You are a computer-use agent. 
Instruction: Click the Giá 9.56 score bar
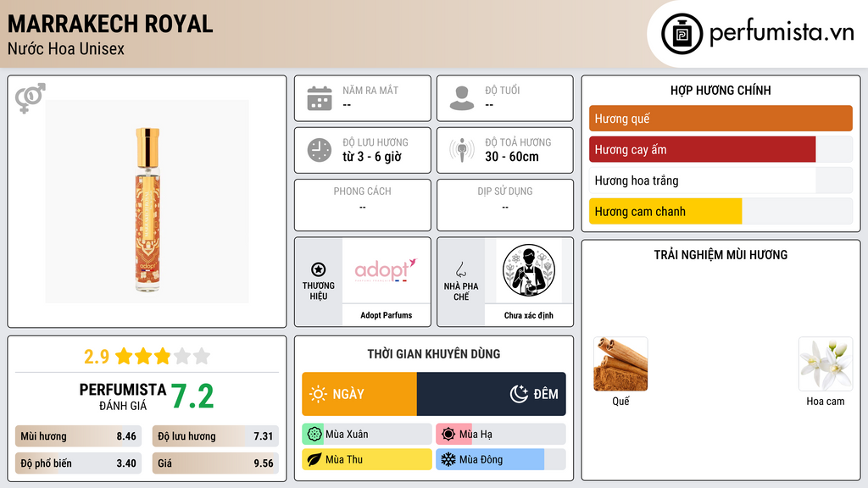tap(215, 463)
